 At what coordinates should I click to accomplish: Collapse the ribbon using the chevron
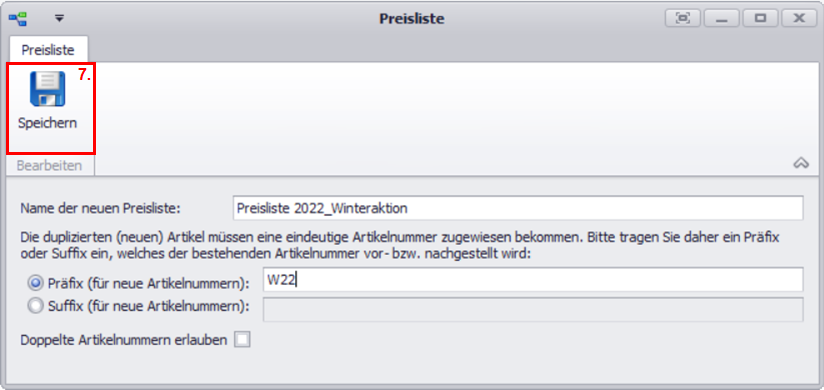click(800, 163)
